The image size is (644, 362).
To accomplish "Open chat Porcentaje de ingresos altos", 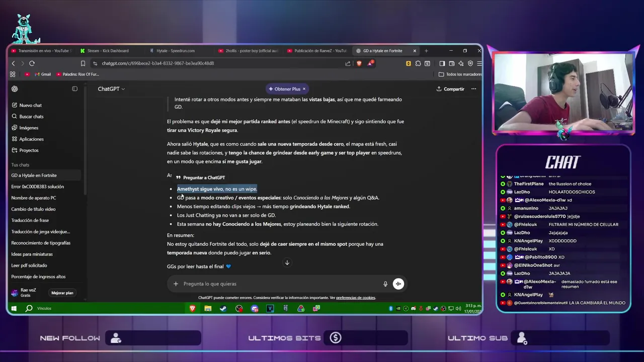I will tap(38, 277).
